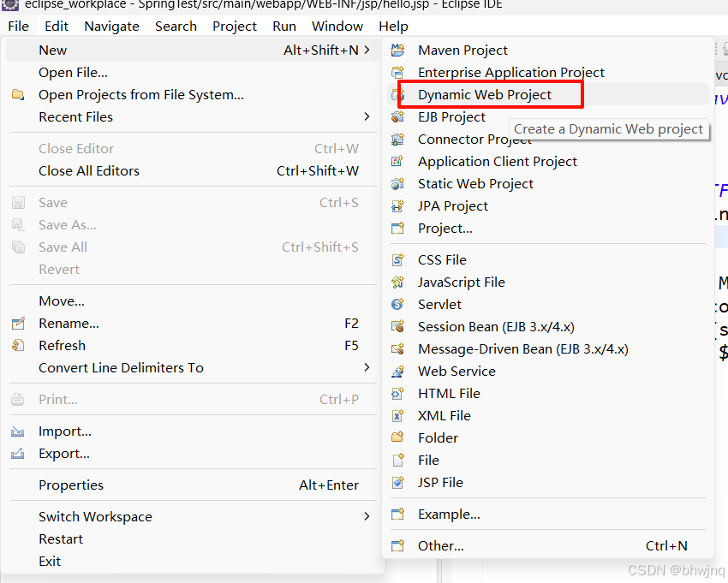The height and width of the screenshot is (583, 728).
Task: Select Switch Workspace entry
Action: 193,516
